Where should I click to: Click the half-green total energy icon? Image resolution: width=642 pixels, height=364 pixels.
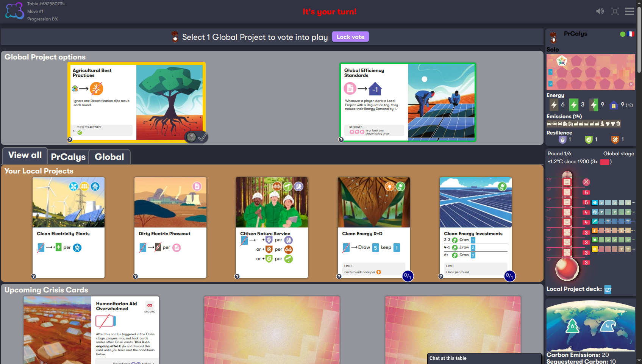point(594,105)
